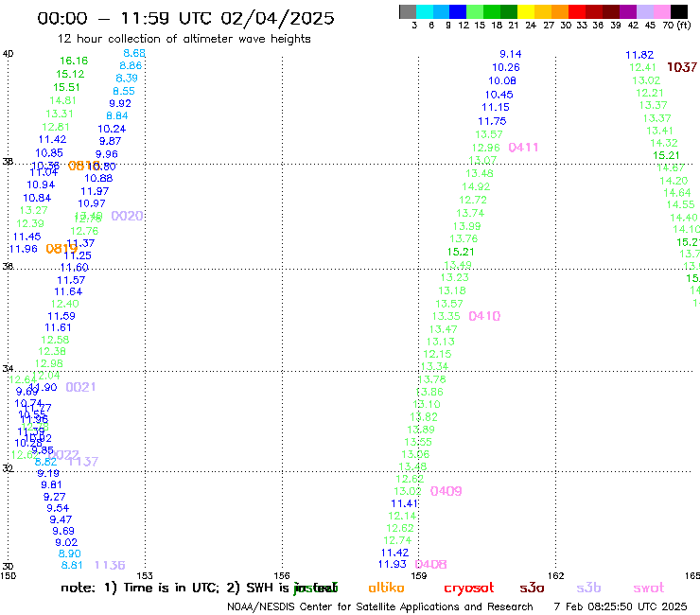Screen dimensions: 700x615
Task: Click the blue value 11.82
Action: (639, 56)
